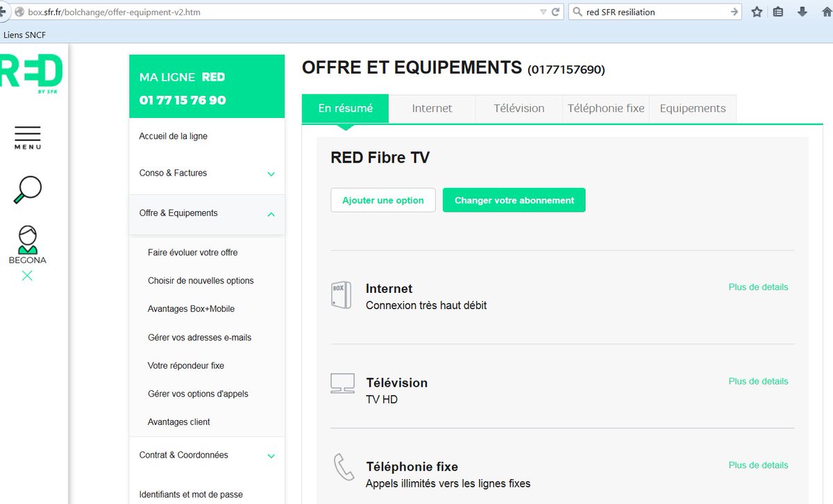The image size is (833, 504).
Task: Open Gérer vos adresses e-mails
Action: pos(200,337)
